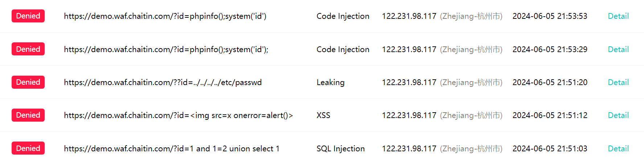Click the SQL Injection attack type label
The height and width of the screenshot is (164, 644).
340,148
